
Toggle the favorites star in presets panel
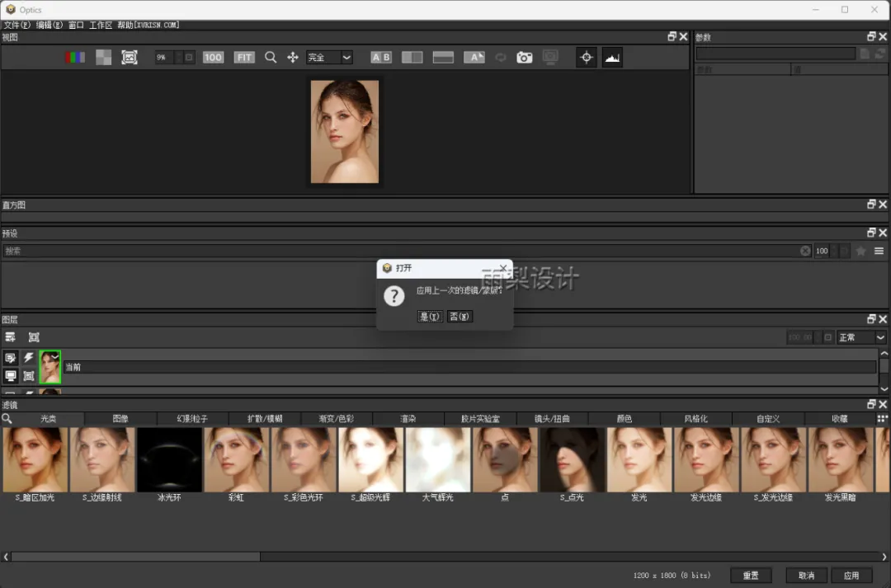click(x=860, y=251)
